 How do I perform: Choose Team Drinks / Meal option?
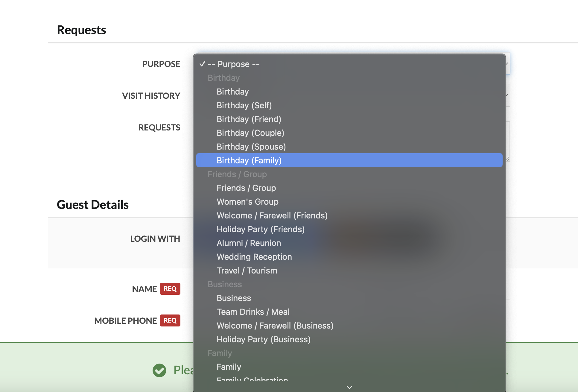pyautogui.click(x=253, y=312)
